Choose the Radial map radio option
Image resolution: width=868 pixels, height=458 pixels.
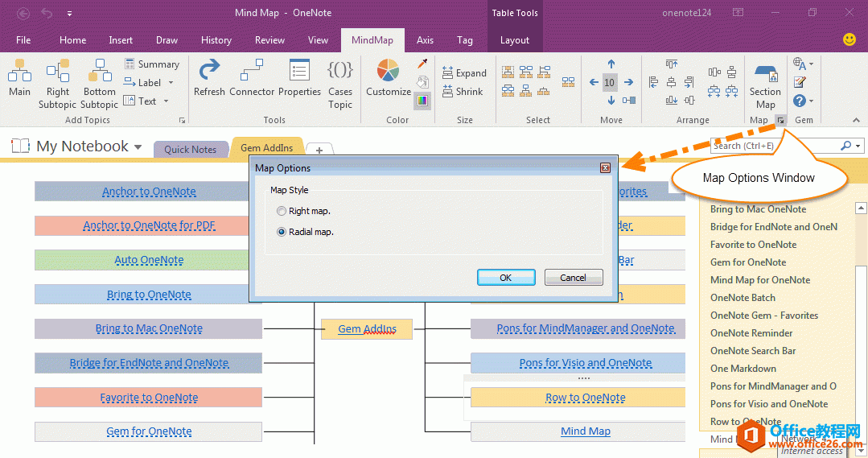[x=281, y=232]
